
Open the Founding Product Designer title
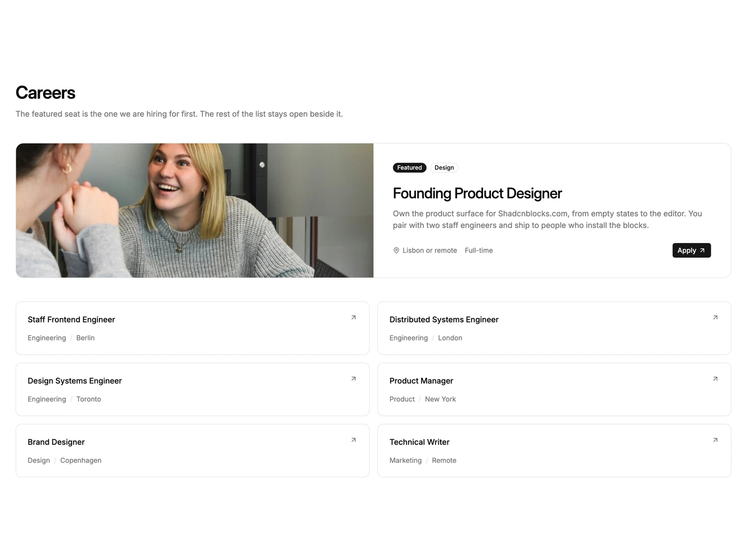(477, 193)
